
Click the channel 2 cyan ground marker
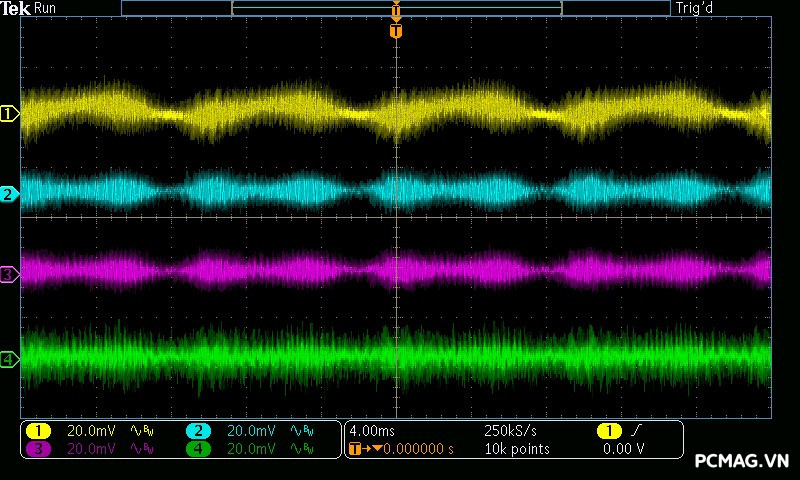(x=9, y=194)
